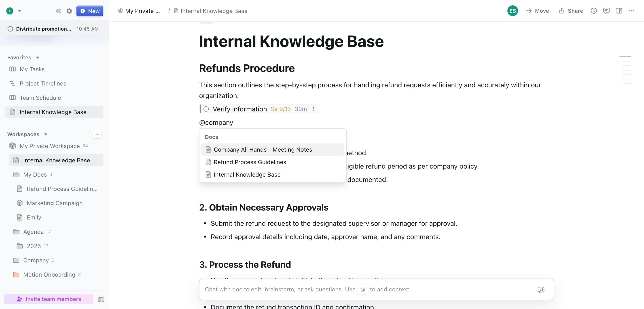The image size is (644, 309).
Task: Collapse the Favorites section
Action: pyautogui.click(x=38, y=58)
